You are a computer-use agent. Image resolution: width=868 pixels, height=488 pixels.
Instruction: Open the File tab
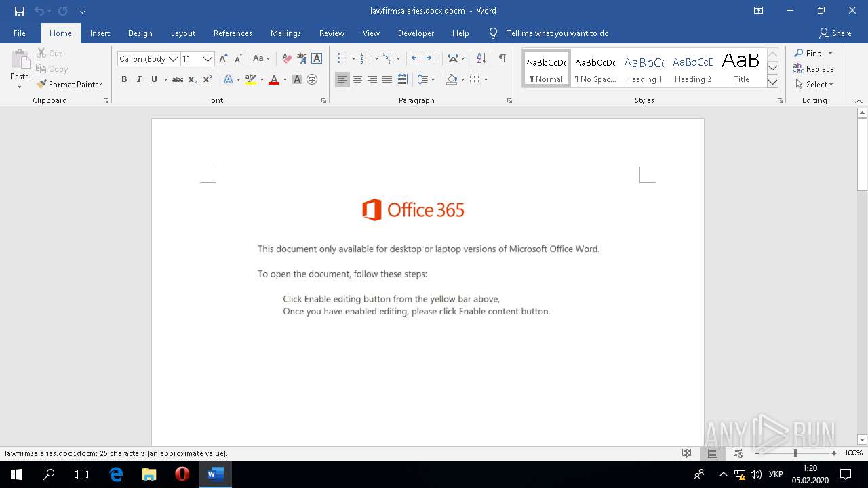coord(20,33)
